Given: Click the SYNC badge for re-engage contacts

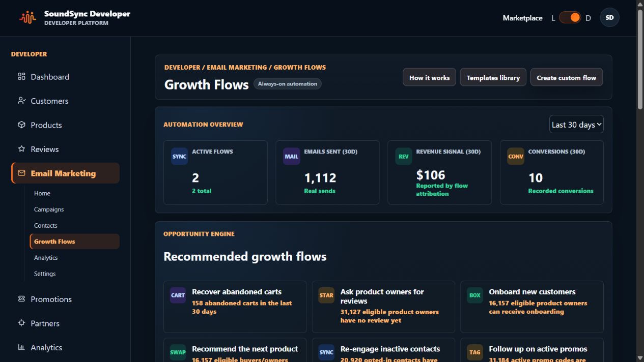Looking at the screenshot, I should pyautogui.click(x=326, y=352).
